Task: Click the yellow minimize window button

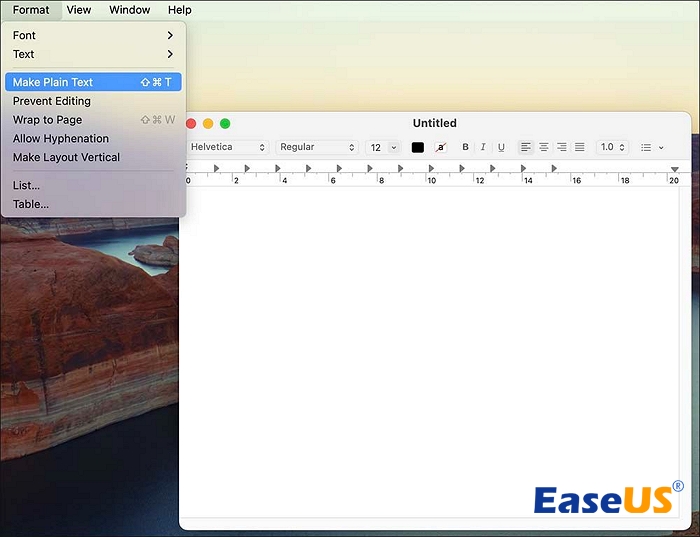Action: (208, 123)
